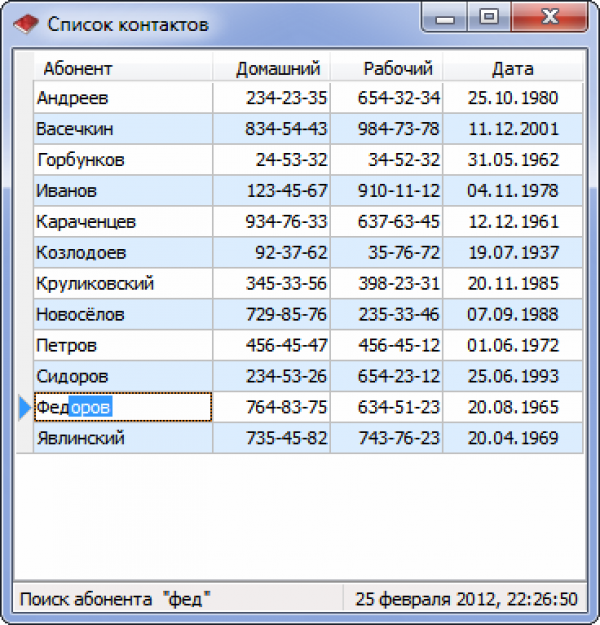600x625 pixels.
Task: Click home phone 764-83-75
Action: click(271, 407)
